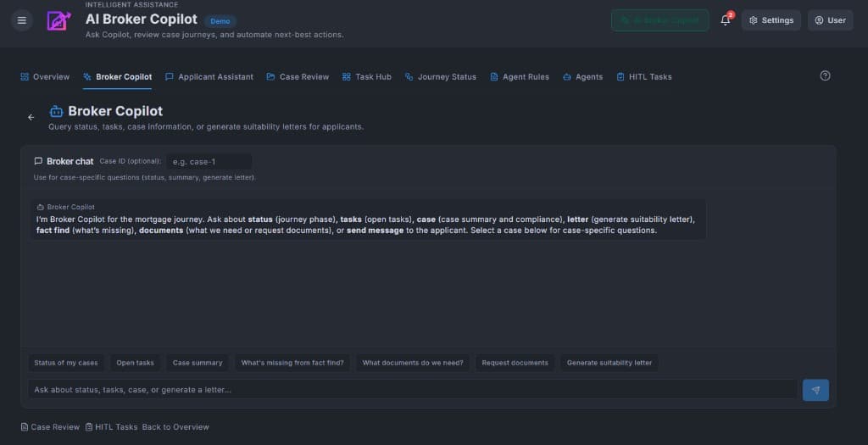Ask What's missing from fact find
Image resolution: width=868 pixels, height=445 pixels.
(x=292, y=363)
